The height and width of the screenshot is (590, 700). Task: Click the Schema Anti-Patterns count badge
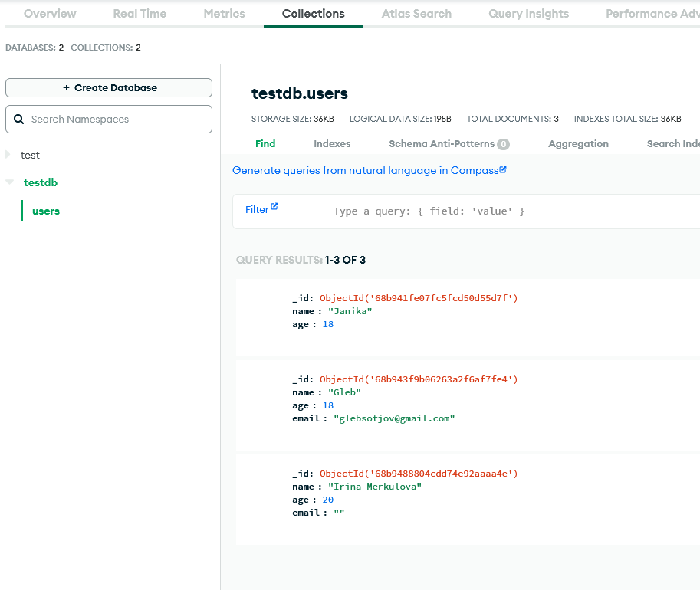click(503, 144)
